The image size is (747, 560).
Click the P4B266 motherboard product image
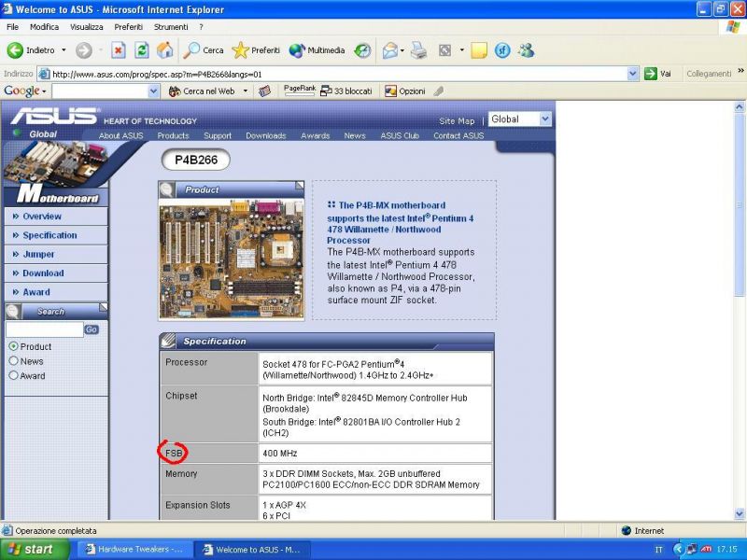pos(232,259)
